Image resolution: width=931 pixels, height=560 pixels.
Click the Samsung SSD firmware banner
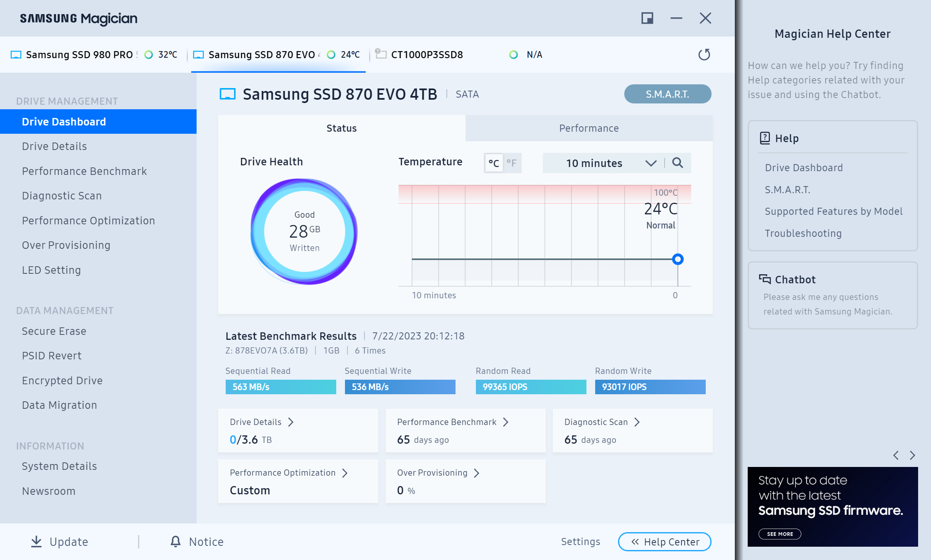pyautogui.click(x=832, y=506)
